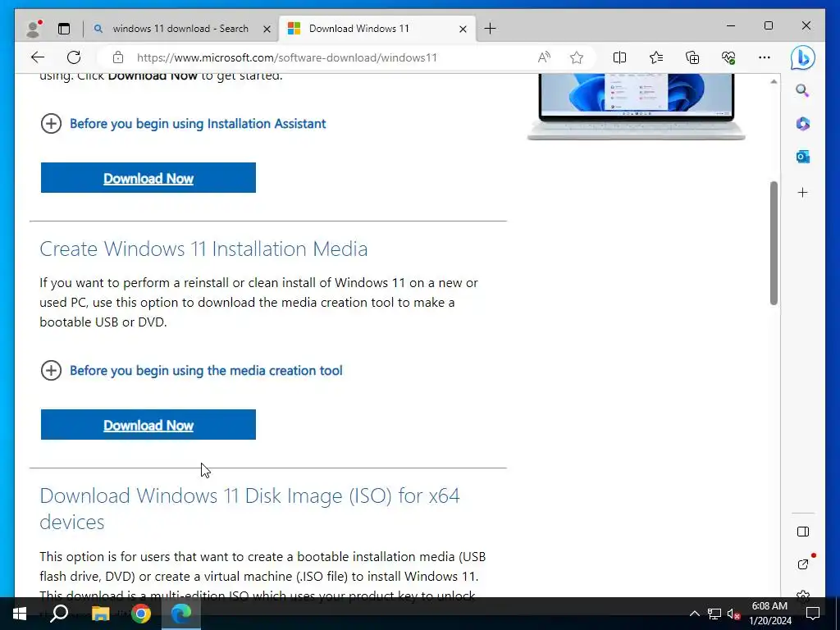This screenshot has height=630, width=840.
Task: Click the Windows 11 laptop image
Action: pos(636,107)
